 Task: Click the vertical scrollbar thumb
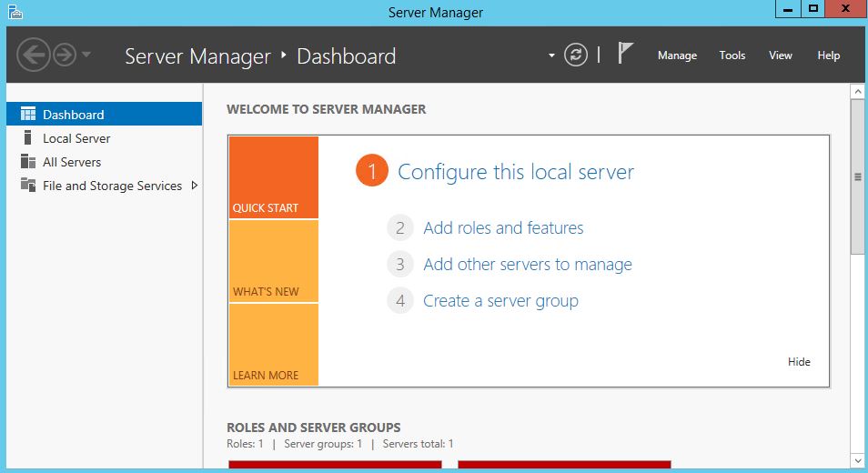click(857, 177)
